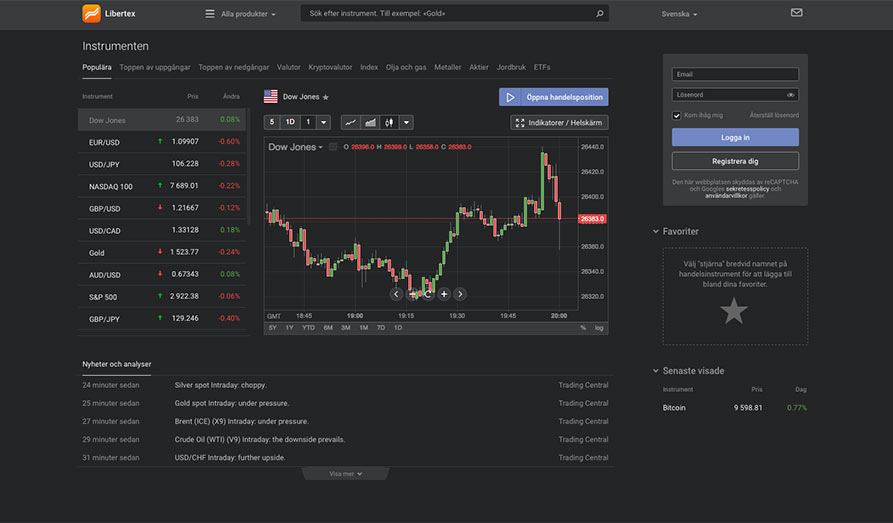The width and height of the screenshot is (893, 523).
Task: Click the Registrera dig button
Action: click(x=735, y=161)
